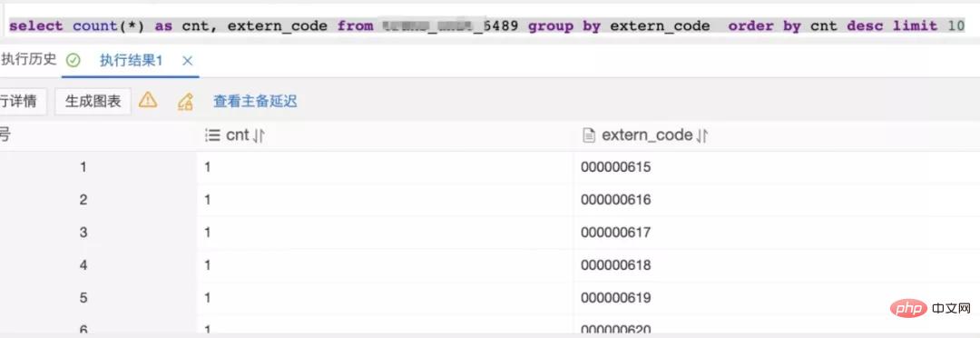Sort by the extern_code column arrows
980x338 pixels.
[x=701, y=135]
